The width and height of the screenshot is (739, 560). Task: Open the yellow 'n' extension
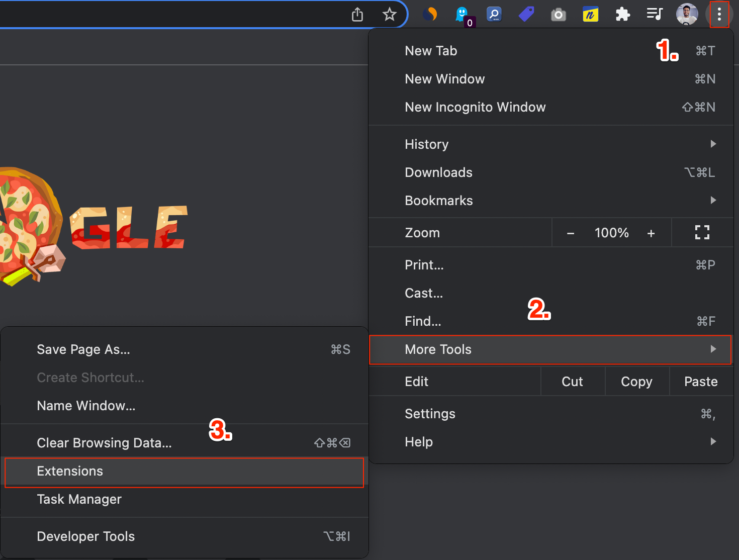coord(590,14)
